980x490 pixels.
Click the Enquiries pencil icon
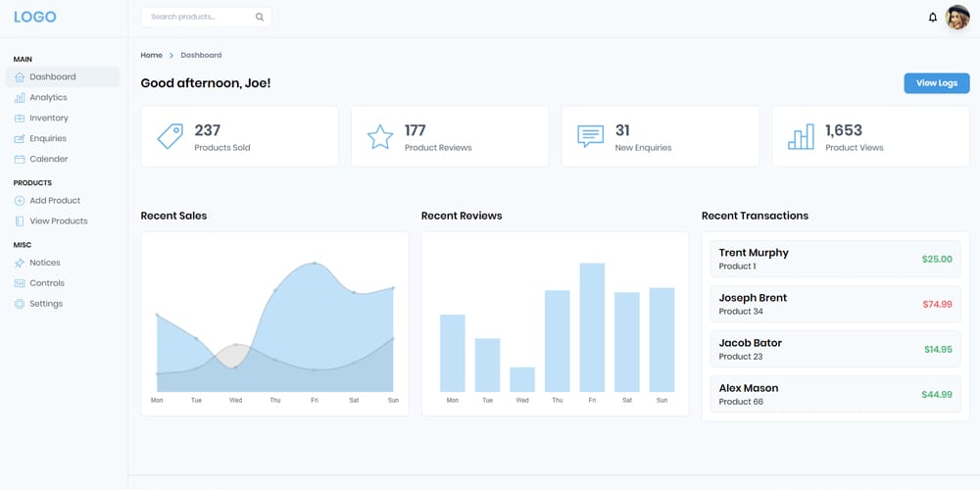[x=20, y=139]
